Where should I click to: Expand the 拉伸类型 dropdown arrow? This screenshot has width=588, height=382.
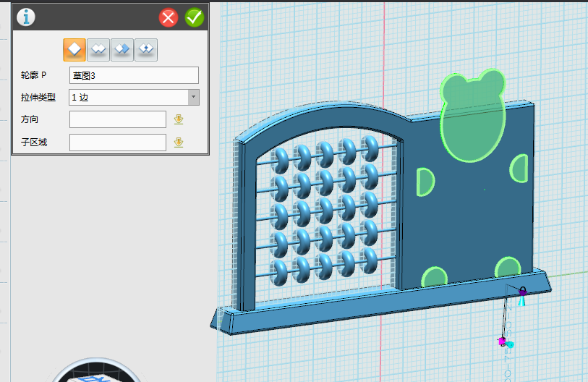pyautogui.click(x=193, y=97)
